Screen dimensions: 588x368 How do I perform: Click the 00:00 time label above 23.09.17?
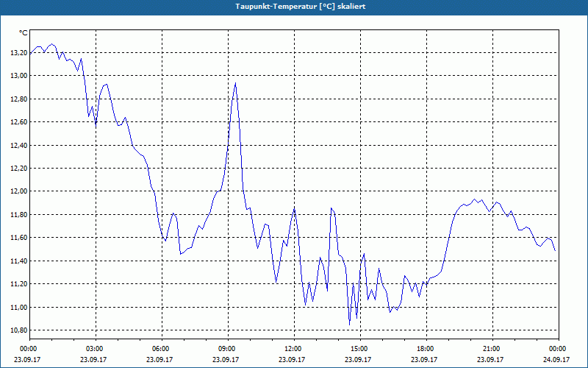coord(28,349)
